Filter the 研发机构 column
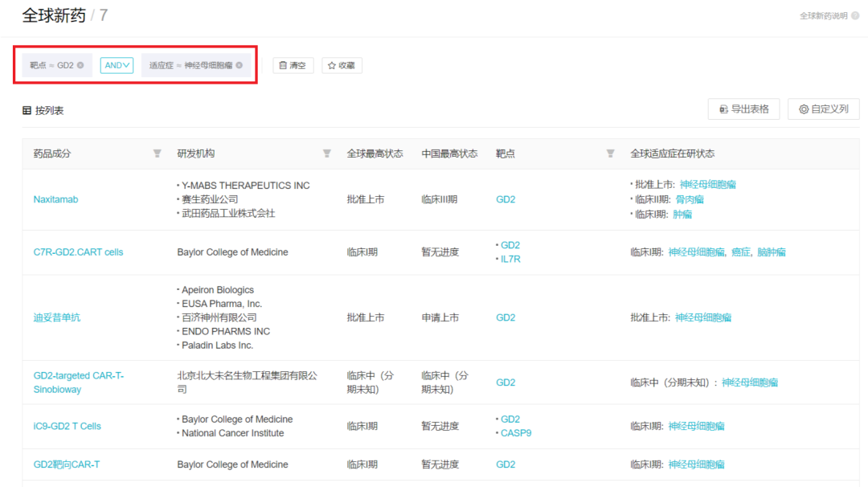This screenshot has width=868, height=487. pyautogui.click(x=326, y=153)
